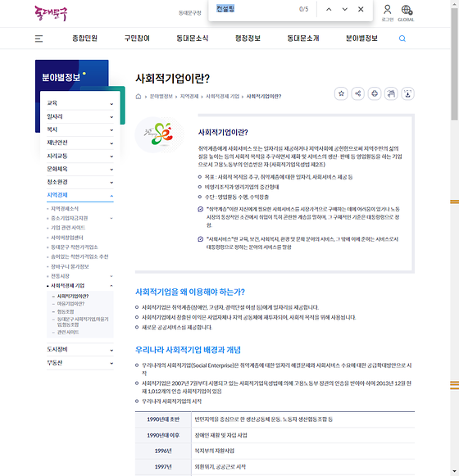
Task: Open 숨어있는 착한가격업소 추천 link
Action: coord(80,256)
